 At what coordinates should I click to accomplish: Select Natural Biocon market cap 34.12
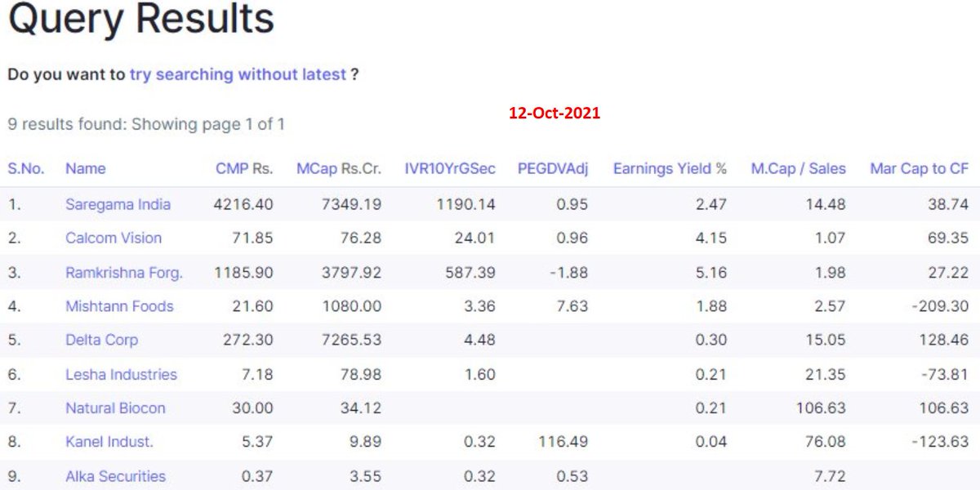coord(362,408)
